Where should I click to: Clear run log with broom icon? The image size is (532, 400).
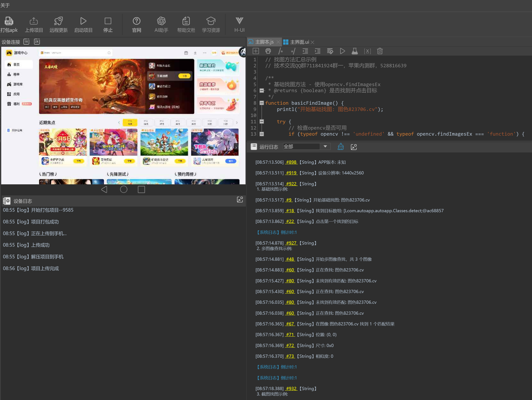(x=341, y=147)
